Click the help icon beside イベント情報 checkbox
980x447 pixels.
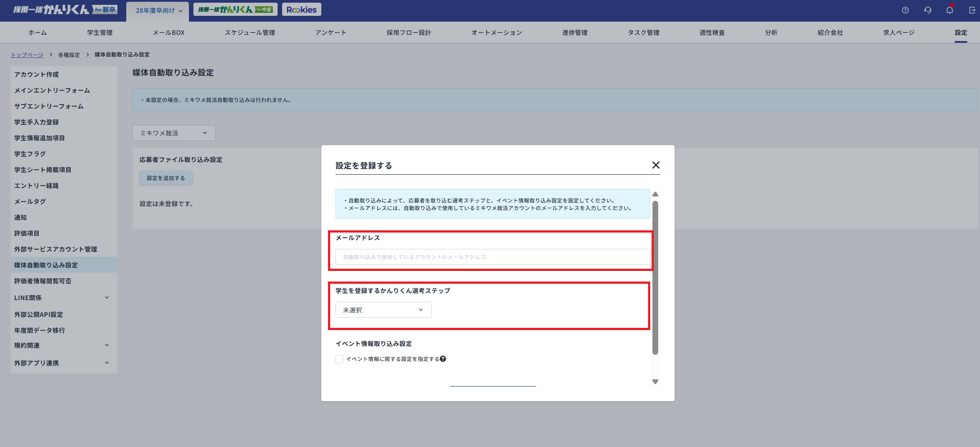(443, 359)
